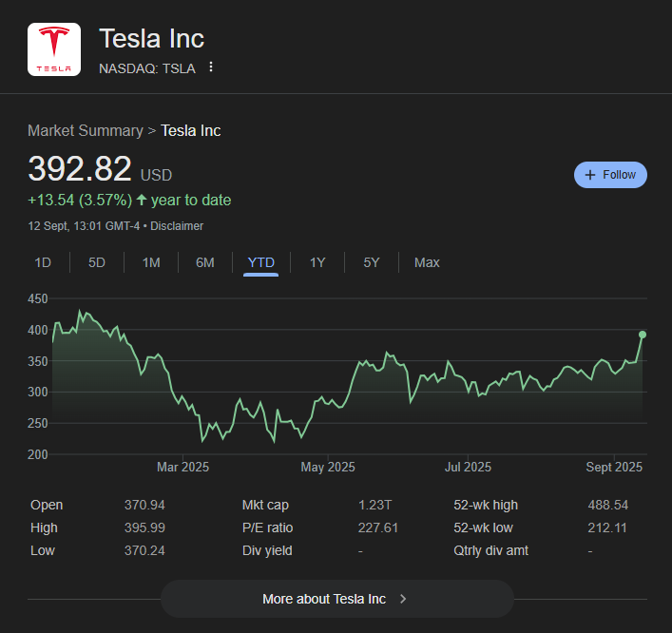Click the green up arrow indicator
Viewport: 672px width, 633px height.
(142, 200)
